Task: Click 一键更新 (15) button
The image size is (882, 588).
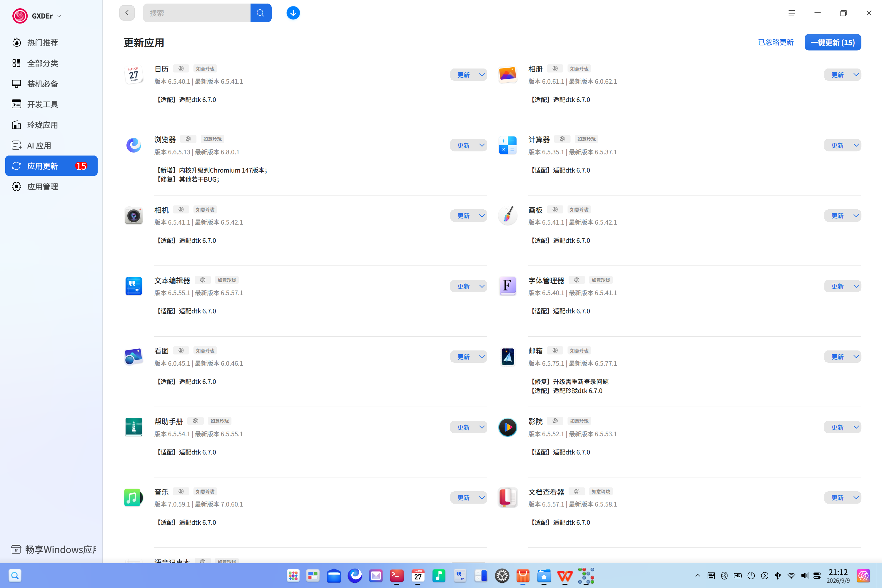Action: pos(833,42)
